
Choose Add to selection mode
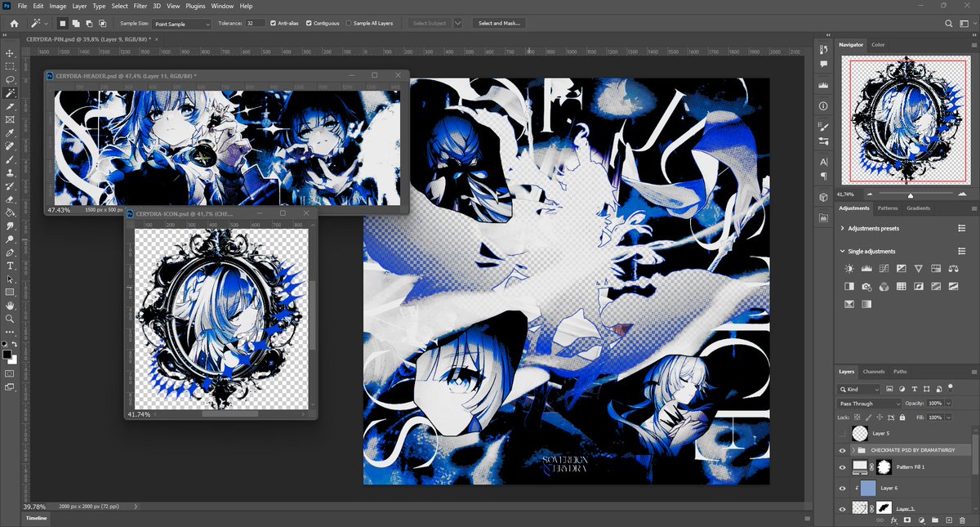click(74, 23)
